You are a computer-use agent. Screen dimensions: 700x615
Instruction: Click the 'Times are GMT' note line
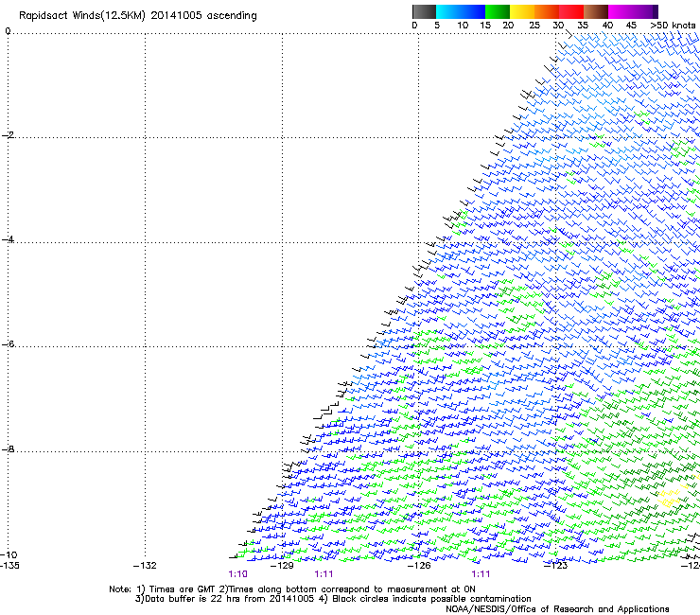292,589
